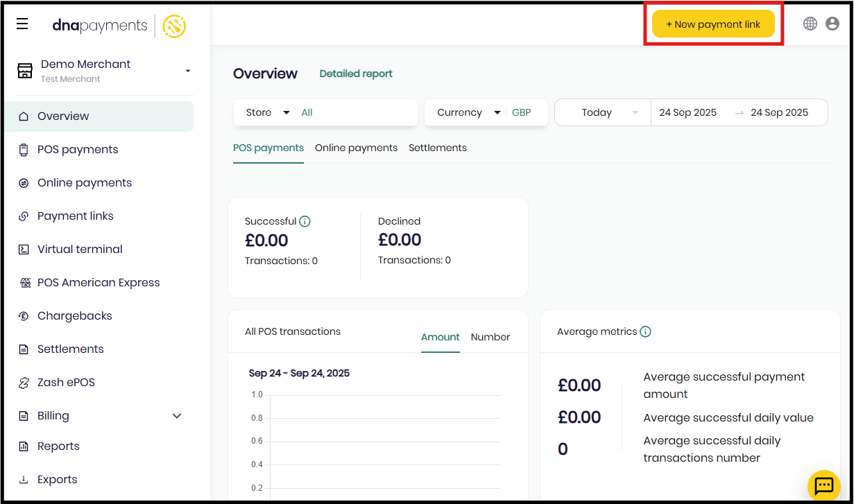This screenshot has width=854, height=504.
Task: Open POS payments in the sidebar
Action: tap(78, 150)
